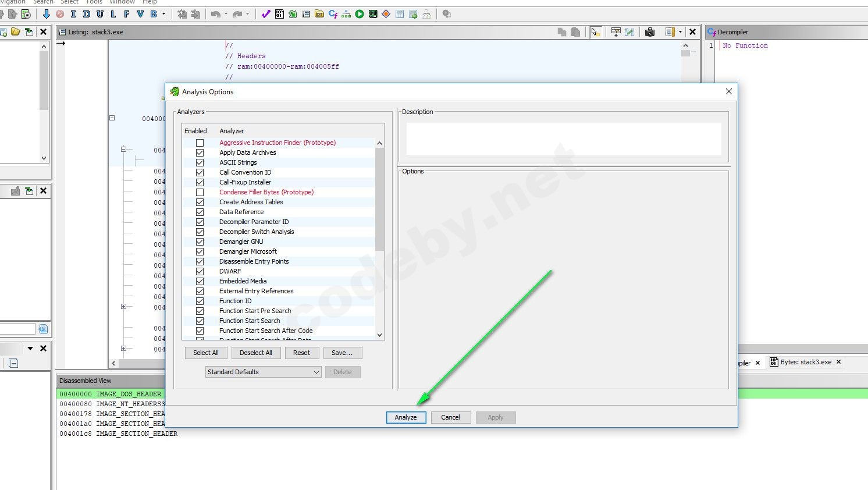Collapse all using minus icon in lower-left panel

point(14,364)
